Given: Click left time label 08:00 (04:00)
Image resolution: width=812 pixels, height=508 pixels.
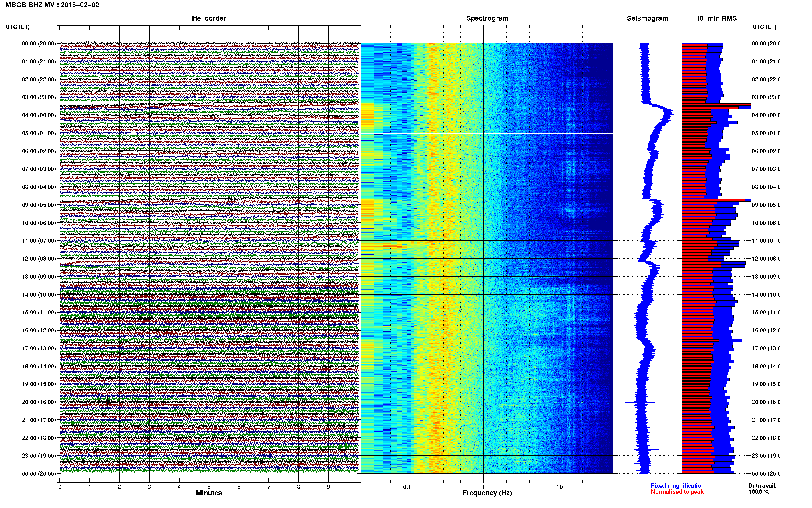Looking at the screenshot, I should click(x=39, y=187).
